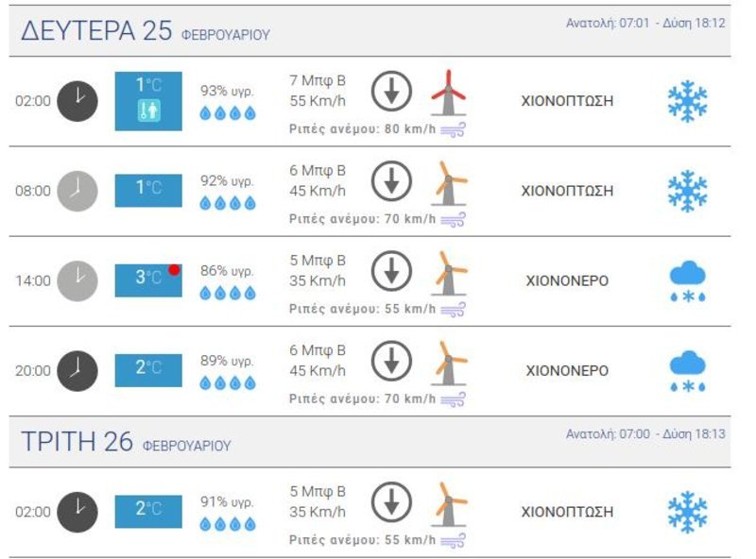Click the thermometer person icon in the 1°C box
The width and height of the screenshot is (756, 559).
(148, 110)
